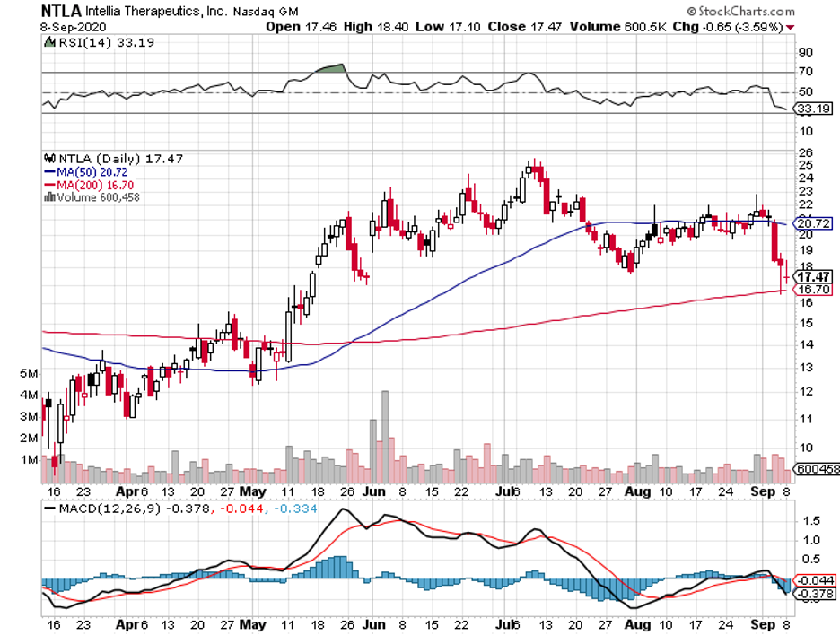Click the MACD(12,26,9) -0.378 legend text
Screen dimensions: 840x635
[135, 509]
